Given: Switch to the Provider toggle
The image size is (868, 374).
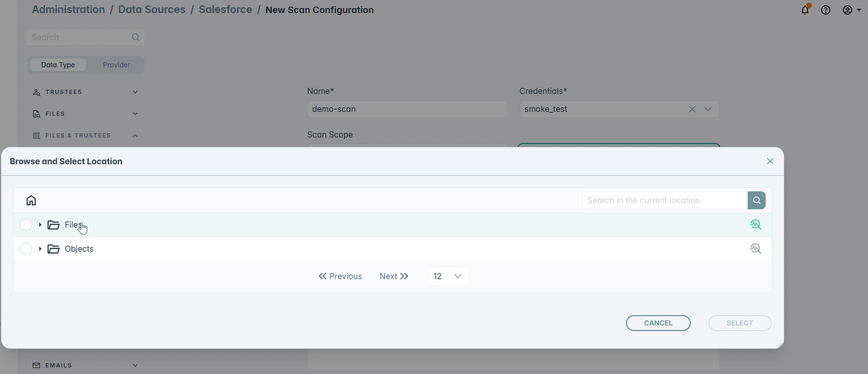Looking at the screenshot, I should (x=116, y=65).
